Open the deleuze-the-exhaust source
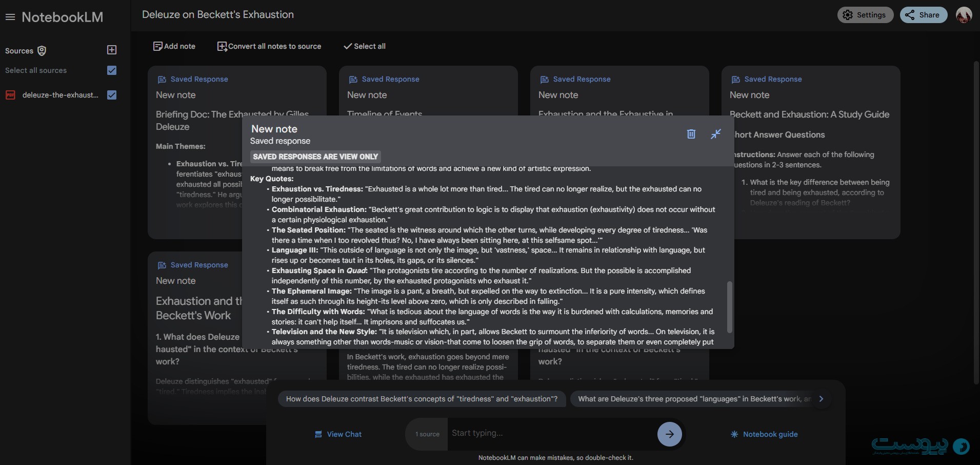Image resolution: width=980 pixels, height=465 pixels. coord(60,95)
